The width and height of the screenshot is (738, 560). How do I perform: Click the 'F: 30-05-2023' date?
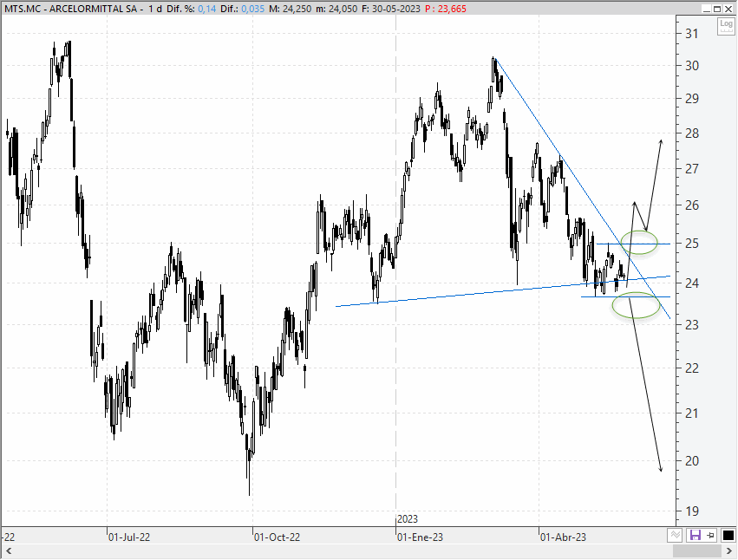click(x=390, y=9)
